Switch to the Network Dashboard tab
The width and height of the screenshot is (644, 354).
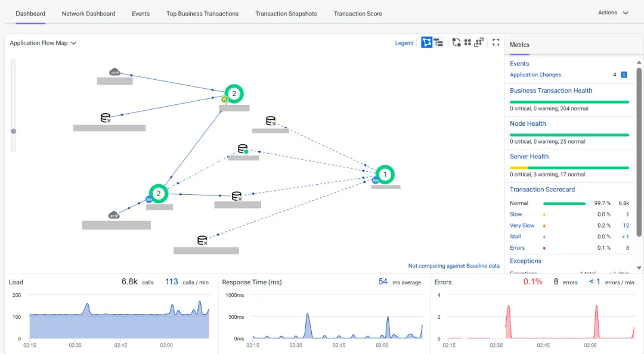(x=88, y=14)
